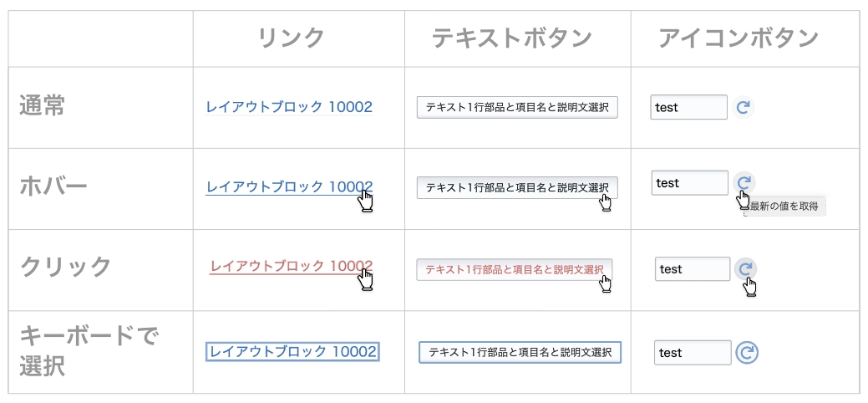Image resolution: width=868 pixels, height=403 pixels.
Task: Click the アイコンボタン column header
Action: (739, 38)
